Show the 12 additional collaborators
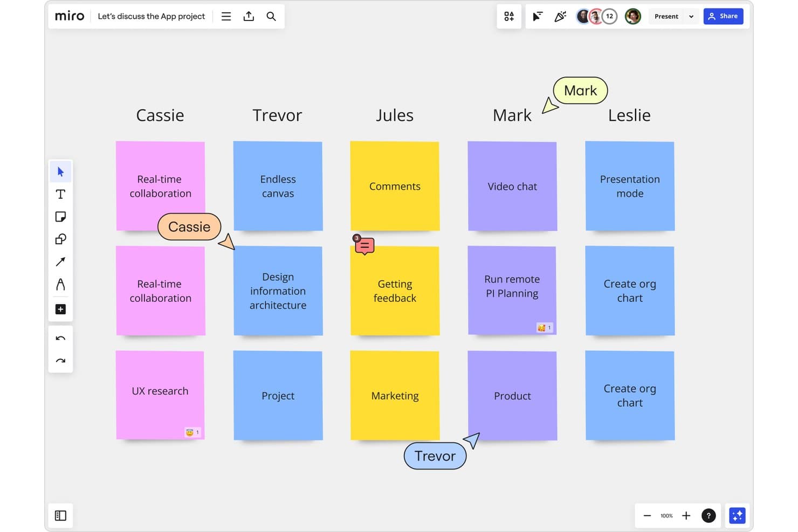Image resolution: width=798 pixels, height=532 pixels. pyautogui.click(x=609, y=16)
